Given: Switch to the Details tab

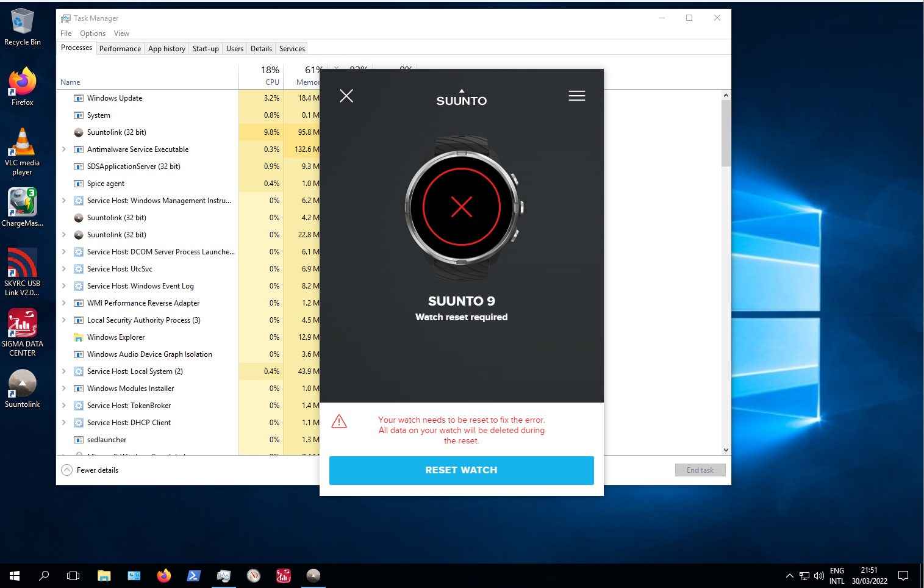Looking at the screenshot, I should tap(261, 49).
